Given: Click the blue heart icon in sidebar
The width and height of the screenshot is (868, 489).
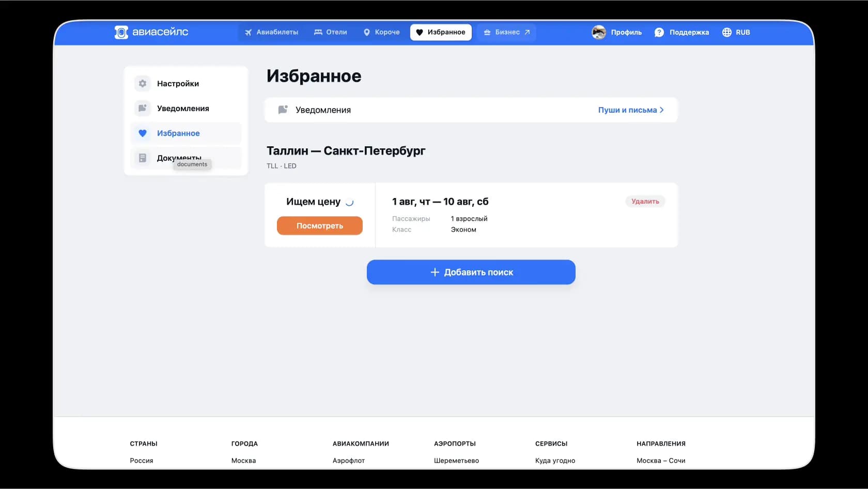Looking at the screenshot, I should point(143,133).
